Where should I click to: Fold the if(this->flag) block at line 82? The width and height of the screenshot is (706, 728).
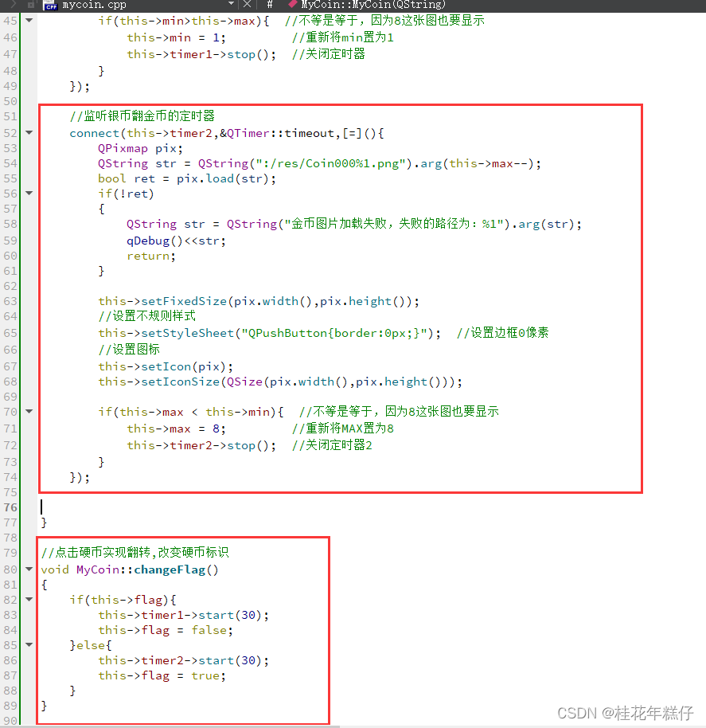pyautogui.click(x=29, y=600)
